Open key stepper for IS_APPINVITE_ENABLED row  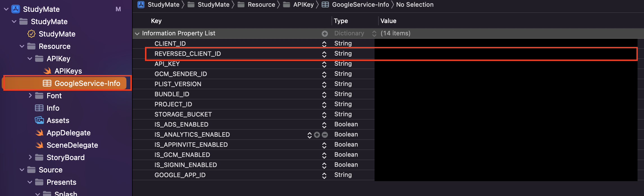coord(324,145)
